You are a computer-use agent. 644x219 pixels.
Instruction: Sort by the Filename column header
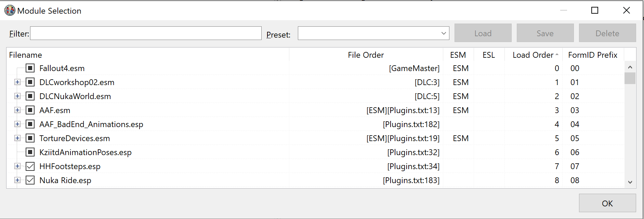coord(148,55)
